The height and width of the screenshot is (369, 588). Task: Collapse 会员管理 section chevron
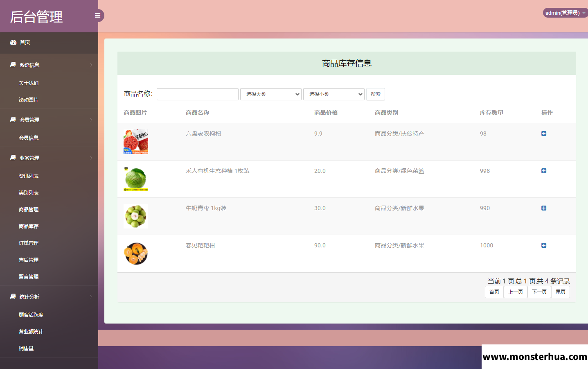[91, 120]
